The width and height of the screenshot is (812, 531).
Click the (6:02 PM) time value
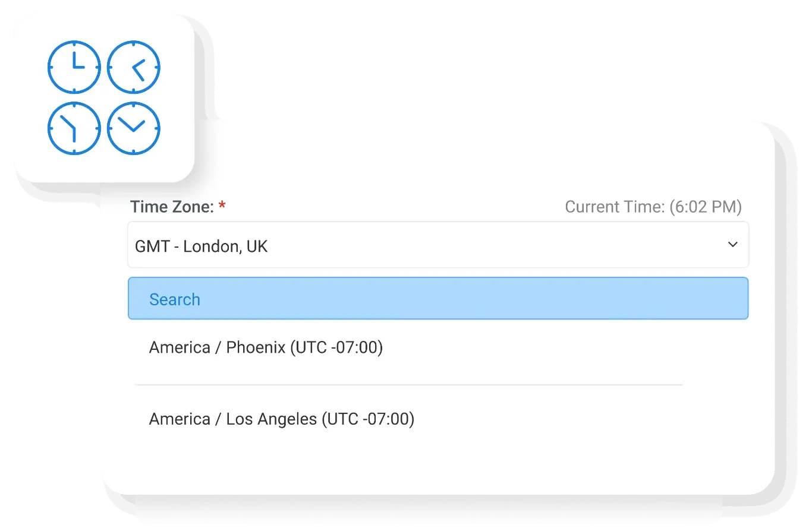click(x=706, y=207)
